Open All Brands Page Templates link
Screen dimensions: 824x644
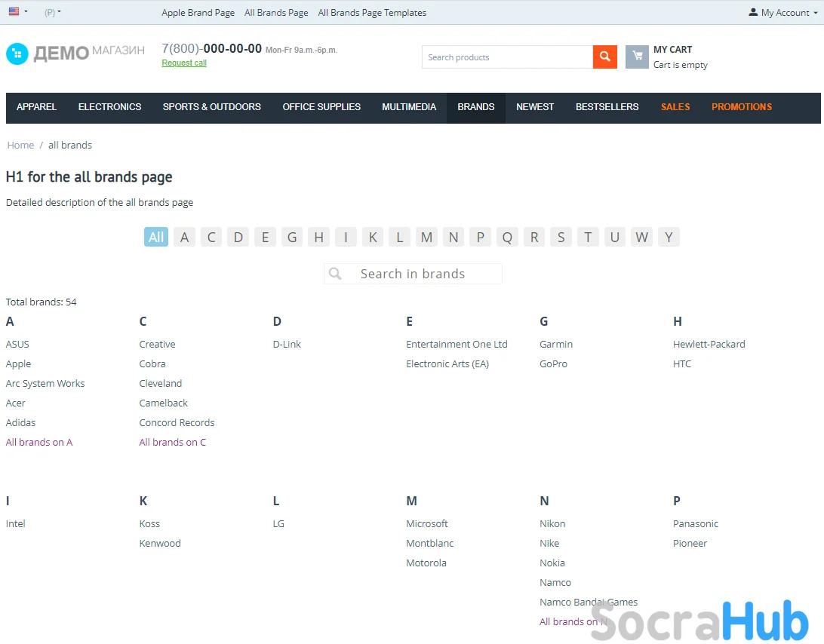[372, 13]
